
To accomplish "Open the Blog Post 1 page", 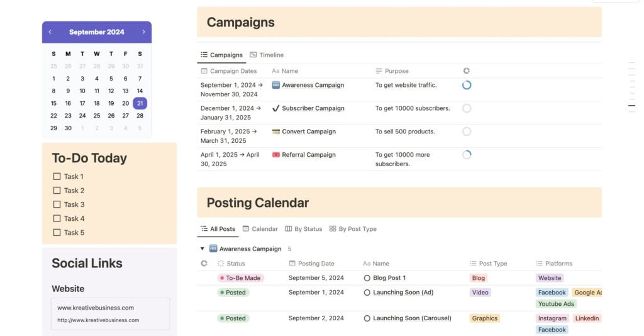I will (389, 278).
